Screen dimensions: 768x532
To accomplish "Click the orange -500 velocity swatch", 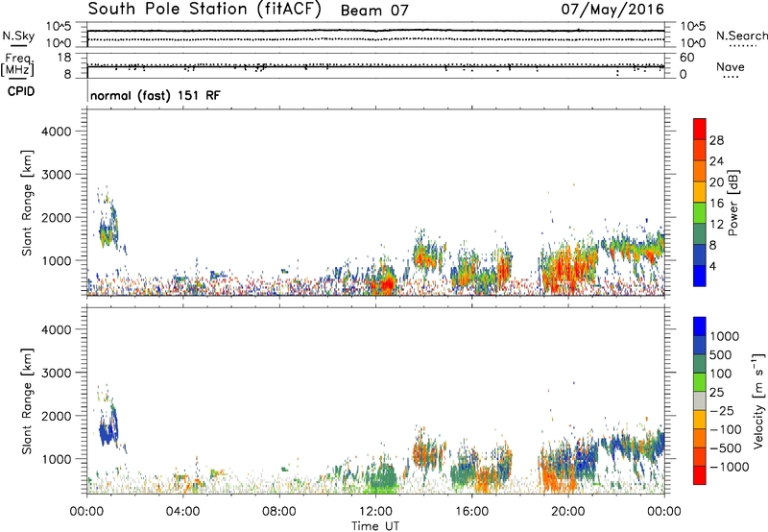I will (x=700, y=438).
